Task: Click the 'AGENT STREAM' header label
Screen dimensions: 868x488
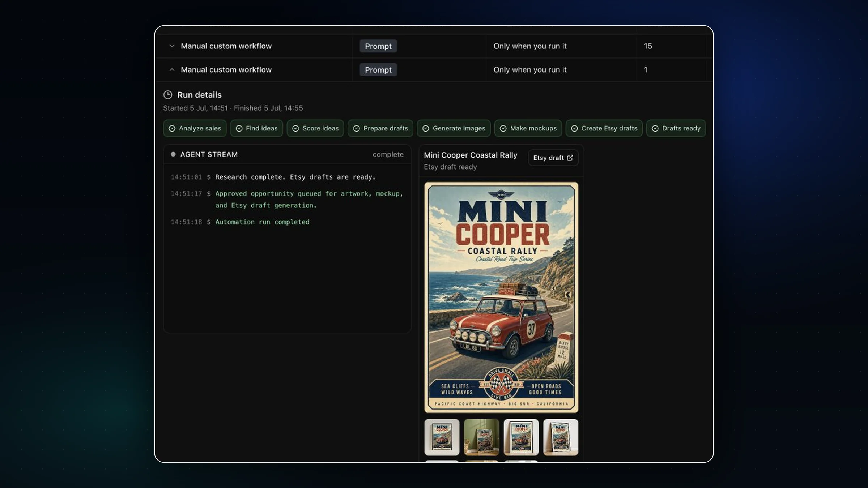Action: 209,154
